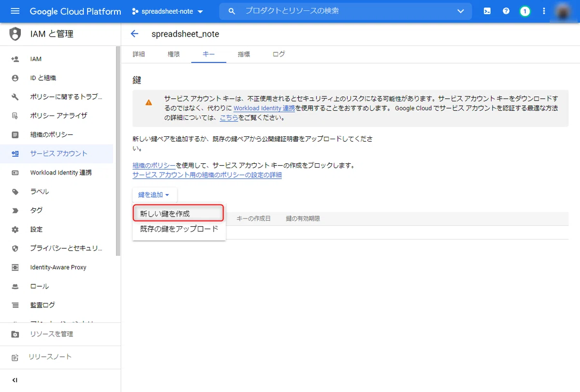Open ロール in the sidebar
The height and width of the screenshot is (392, 580).
(39, 286)
